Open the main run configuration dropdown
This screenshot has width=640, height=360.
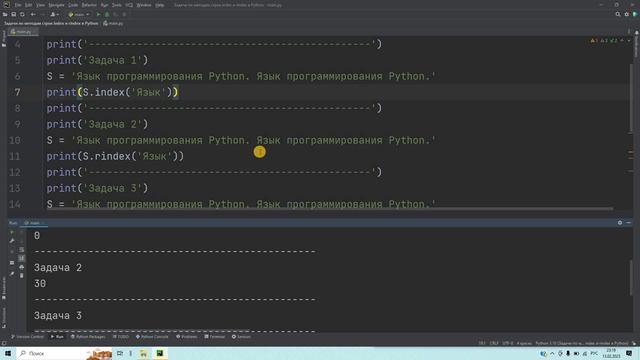click(79, 14)
